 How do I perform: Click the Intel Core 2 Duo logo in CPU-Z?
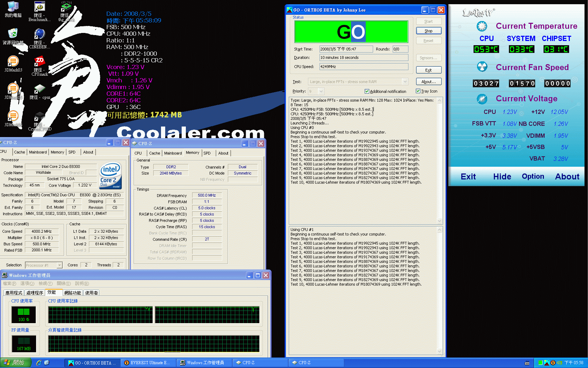(111, 175)
